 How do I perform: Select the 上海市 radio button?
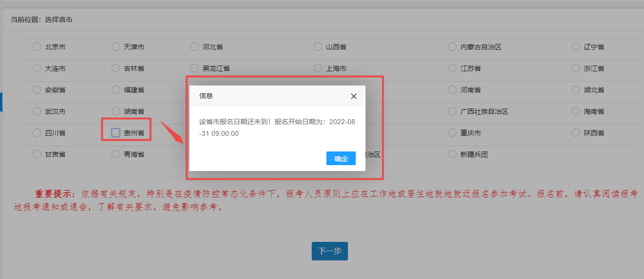point(318,68)
